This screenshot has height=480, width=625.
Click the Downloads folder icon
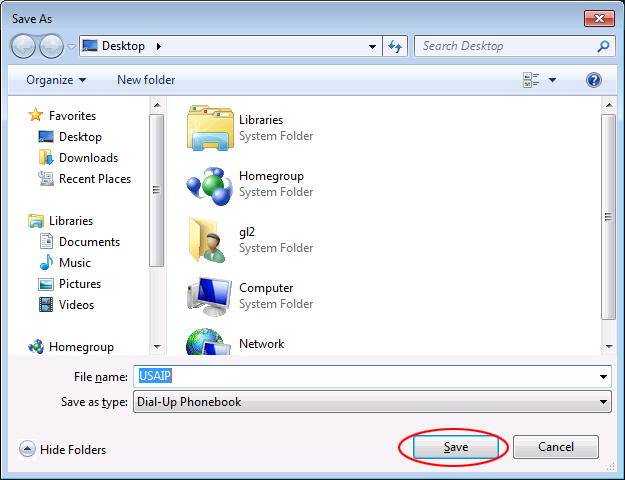[46, 157]
